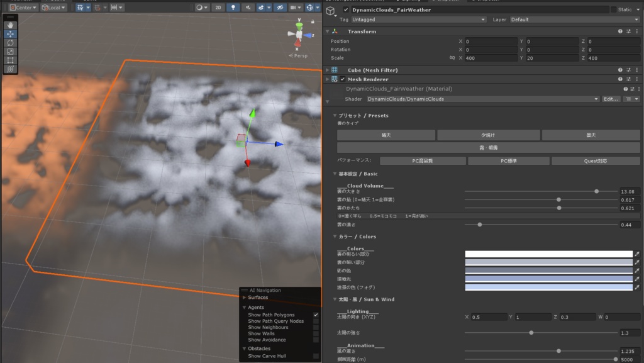Viewport: 644px width, 363px height.
Task: Open the Center pivot mode menu
Action: tap(23, 8)
